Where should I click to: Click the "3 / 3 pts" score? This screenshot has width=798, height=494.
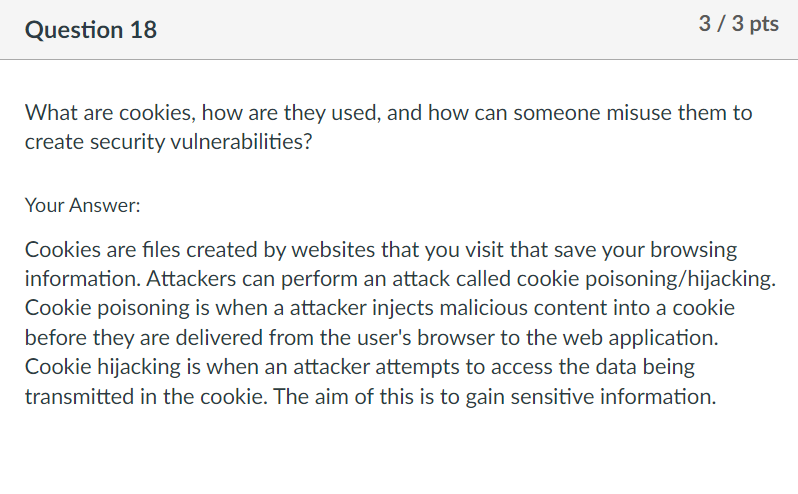click(738, 24)
